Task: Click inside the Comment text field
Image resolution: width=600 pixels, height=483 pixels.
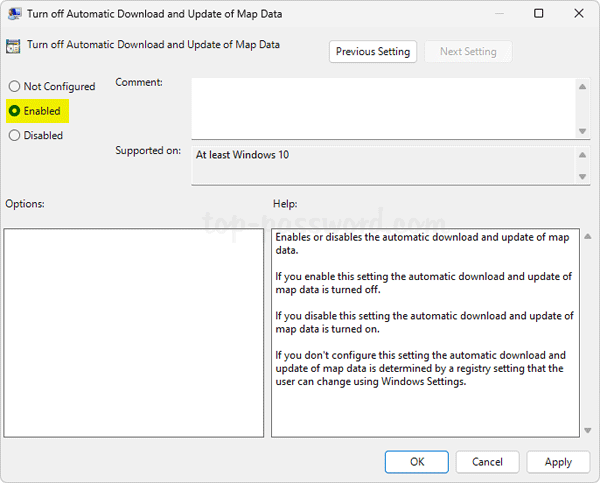Action: coord(380,108)
